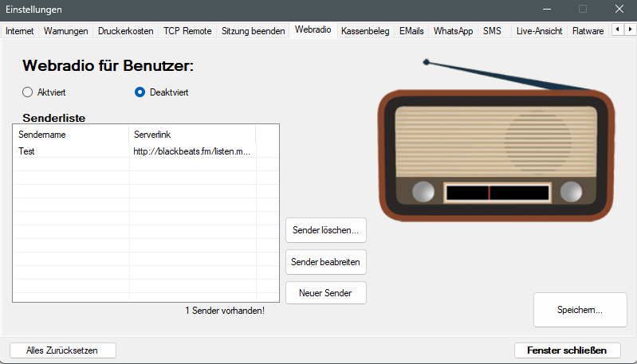Screen dimensions: 637x364
Task: Open the WhatsApp tab
Action: [x=453, y=31]
